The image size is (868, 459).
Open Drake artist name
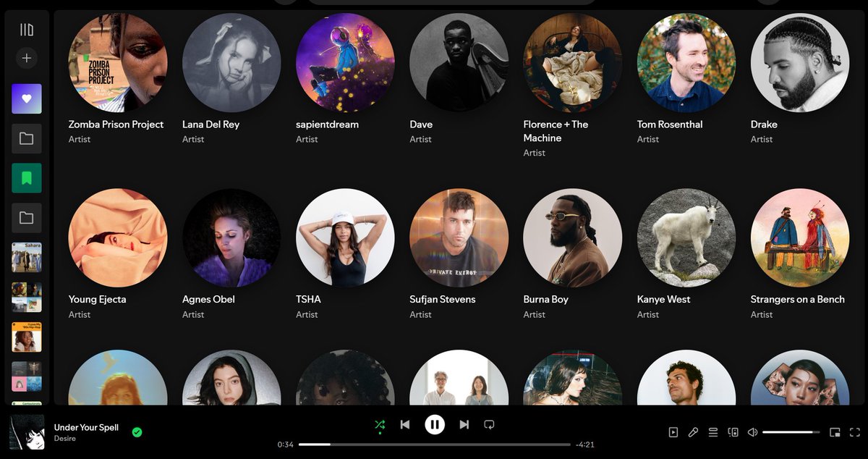point(764,125)
